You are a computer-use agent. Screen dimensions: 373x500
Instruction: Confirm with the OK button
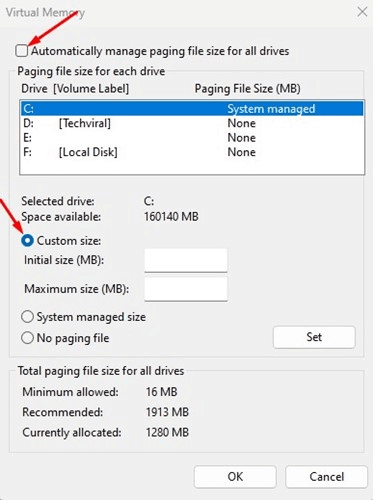click(x=235, y=477)
